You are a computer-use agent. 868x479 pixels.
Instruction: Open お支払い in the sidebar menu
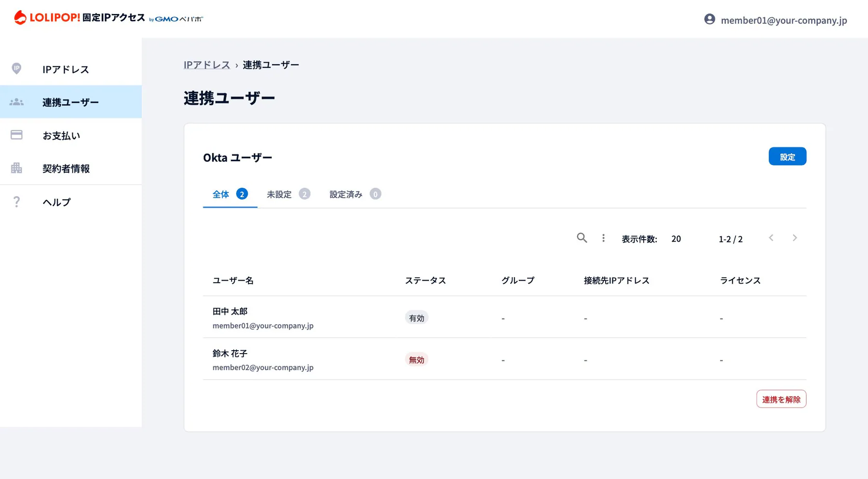pyautogui.click(x=71, y=135)
